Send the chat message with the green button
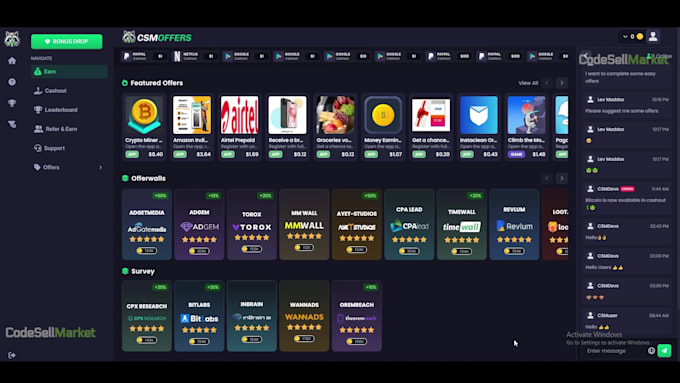This screenshot has height=383, width=680. click(664, 350)
